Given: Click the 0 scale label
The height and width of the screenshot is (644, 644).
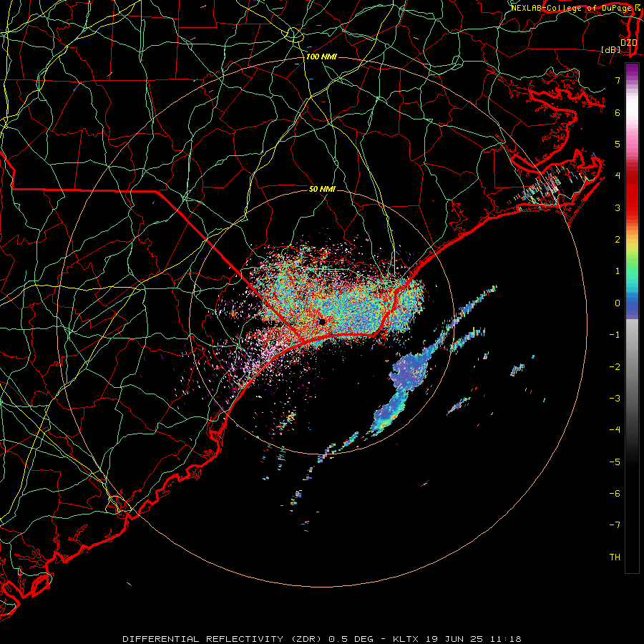Looking at the screenshot, I should (618, 303).
